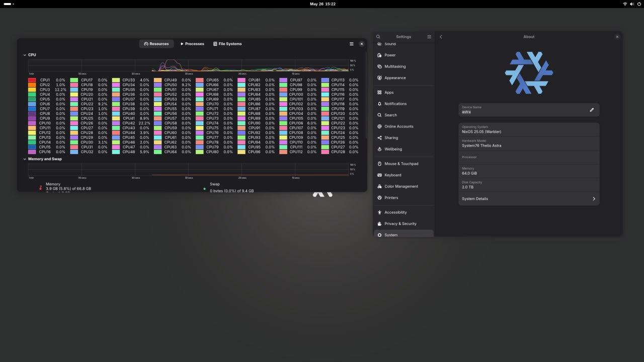Image resolution: width=644 pixels, height=362 pixels.
Task: Collapse the CPU section
Action: click(x=25, y=55)
